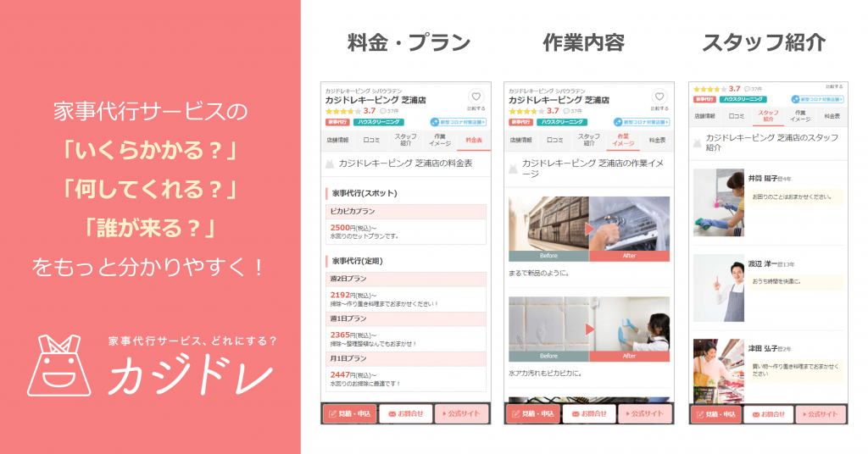The height and width of the screenshot is (454, 868).
Task: Toggle the heart compare icon in 作業イメージ screen
Action: [659, 97]
